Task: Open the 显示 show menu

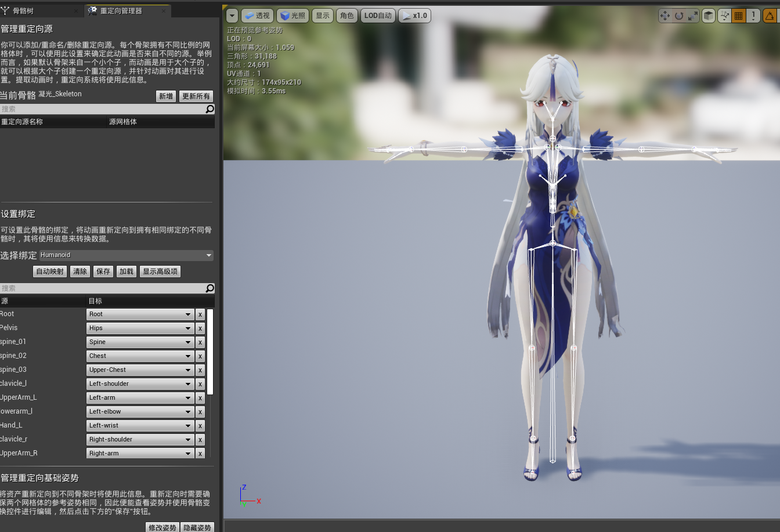Action: pyautogui.click(x=323, y=16)
